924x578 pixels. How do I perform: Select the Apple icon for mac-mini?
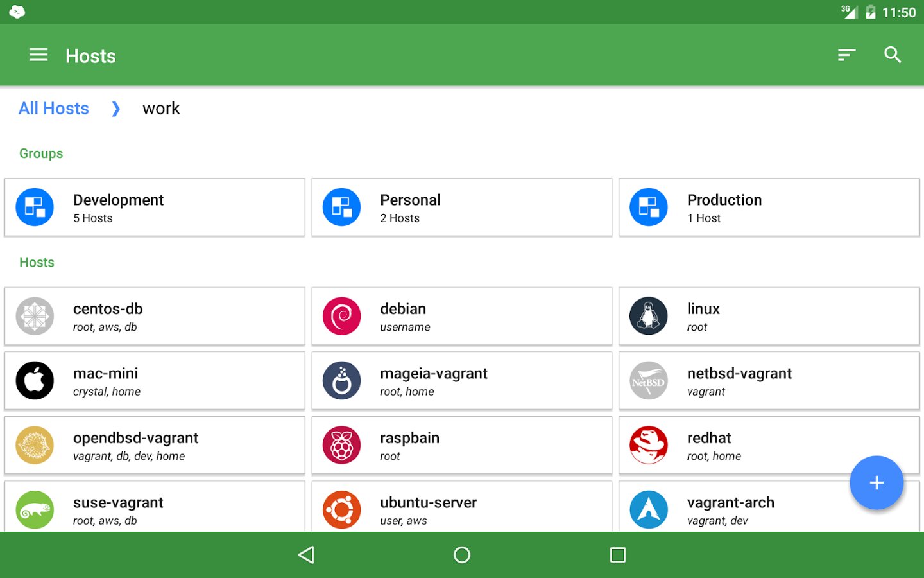[x=35, y=381]
